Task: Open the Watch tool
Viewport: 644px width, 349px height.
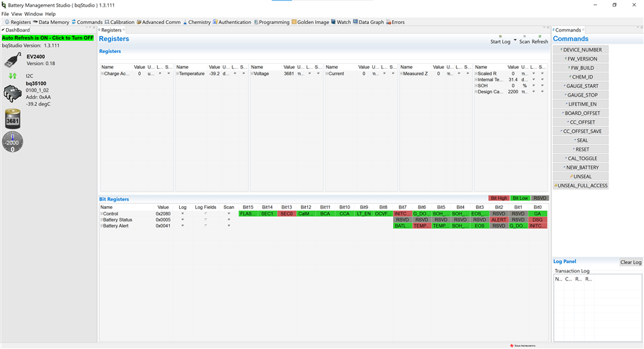Action: [341, 22]
